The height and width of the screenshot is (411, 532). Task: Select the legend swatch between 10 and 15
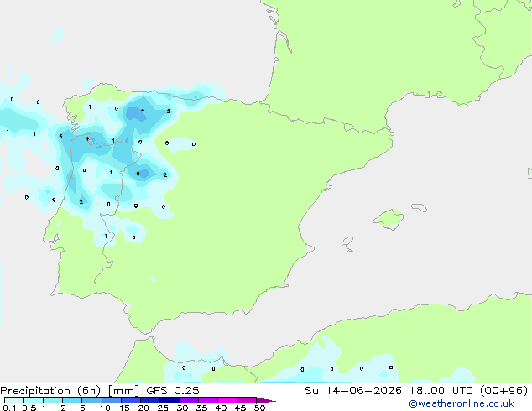click(x=111, y=400)
